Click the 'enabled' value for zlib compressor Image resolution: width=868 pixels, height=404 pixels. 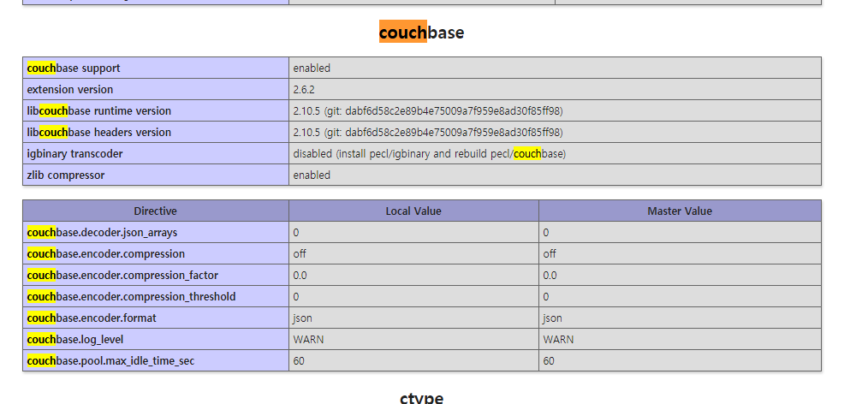(312, 175)
